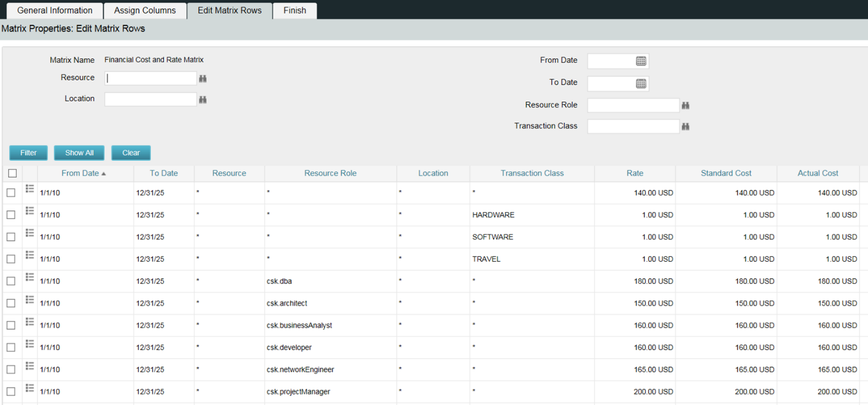Check the box for the HARDWARE row
This screenshot has height=405, width=868.
coord(11,215)
